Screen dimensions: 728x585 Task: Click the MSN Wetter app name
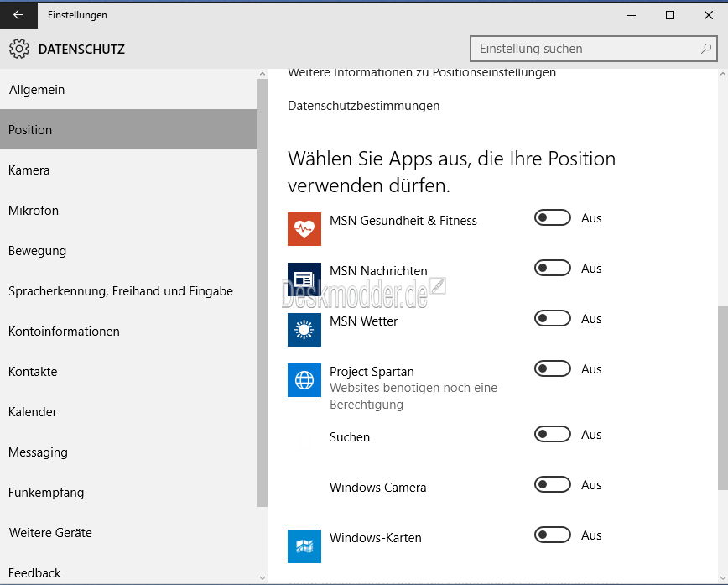[x=363, y=321]
